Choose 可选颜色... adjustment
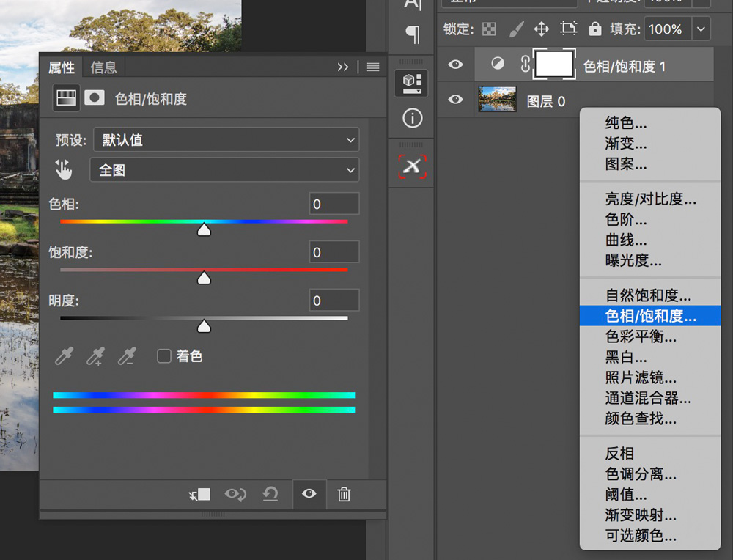 pos(649,535)
